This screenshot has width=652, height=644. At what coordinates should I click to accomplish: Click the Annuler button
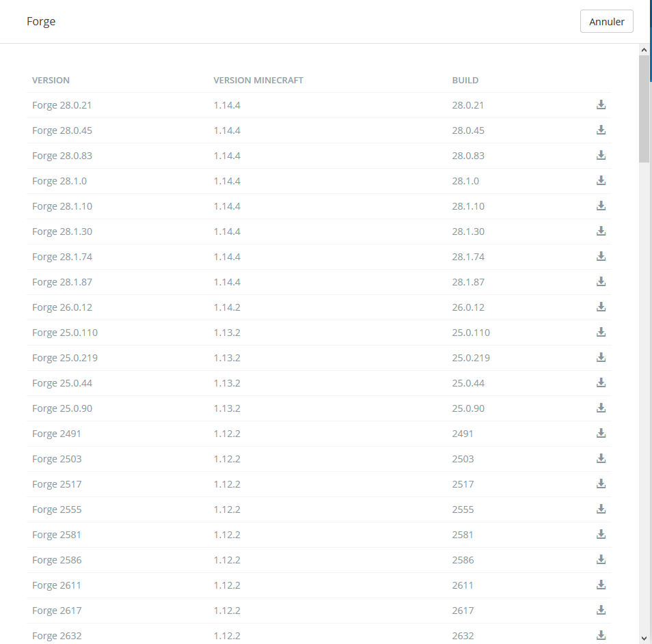coord(607,21)
